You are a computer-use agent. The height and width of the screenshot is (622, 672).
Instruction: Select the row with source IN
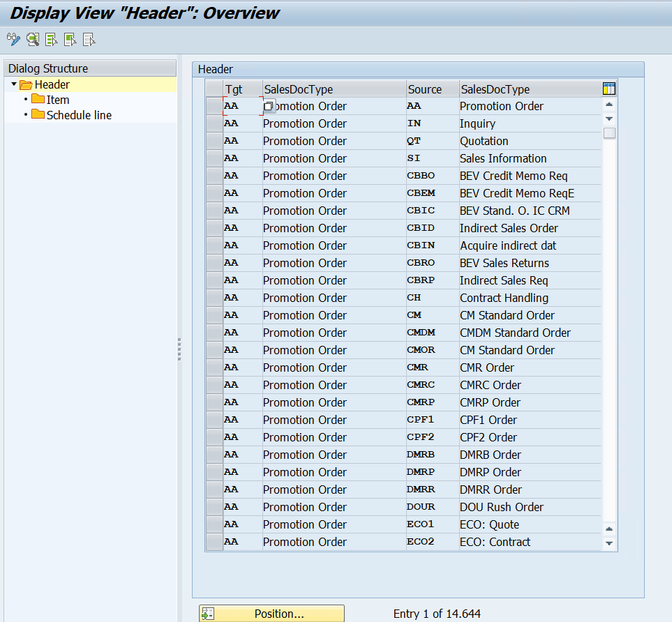(214, 123)
